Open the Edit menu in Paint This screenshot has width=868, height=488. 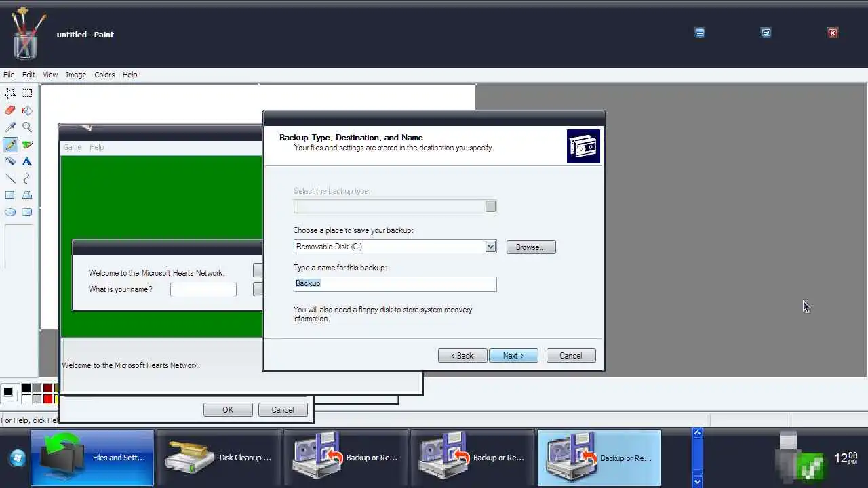coord(28,75)
